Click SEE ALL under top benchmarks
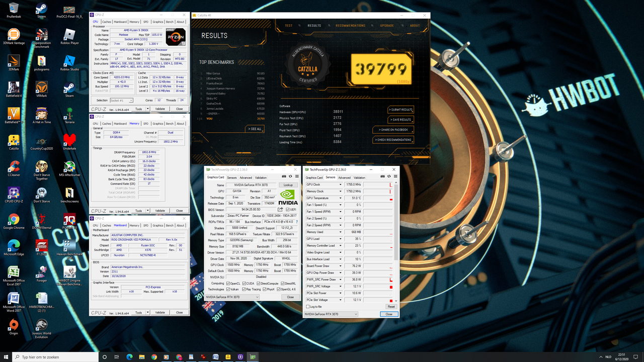Viewport: 644px width, 362px height. coord(255,129)
